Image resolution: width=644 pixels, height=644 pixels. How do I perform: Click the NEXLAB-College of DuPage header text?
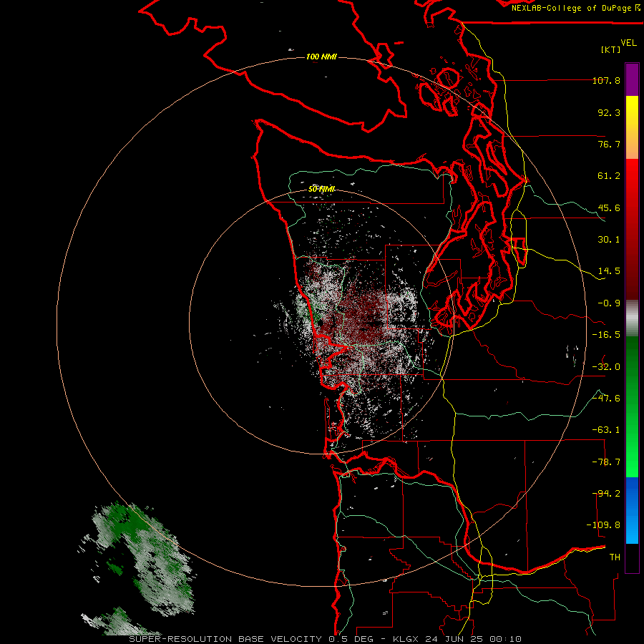pos(575,8)
